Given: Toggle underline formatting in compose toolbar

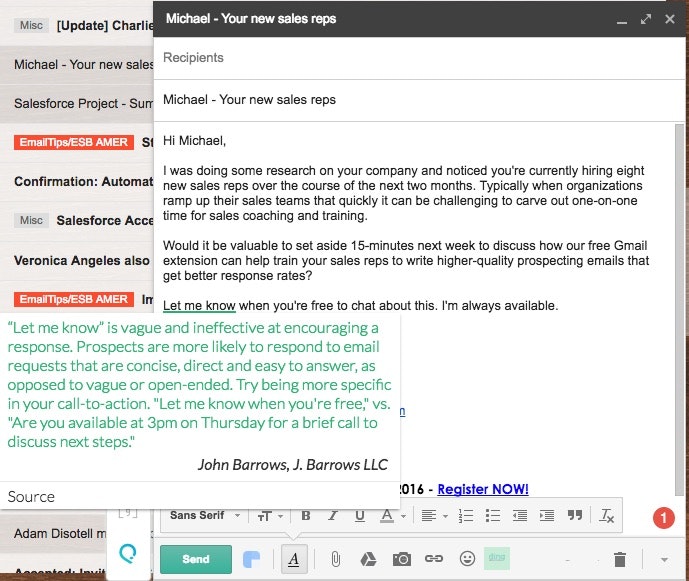Looking at the screenshot, I should tap(359, 516).
